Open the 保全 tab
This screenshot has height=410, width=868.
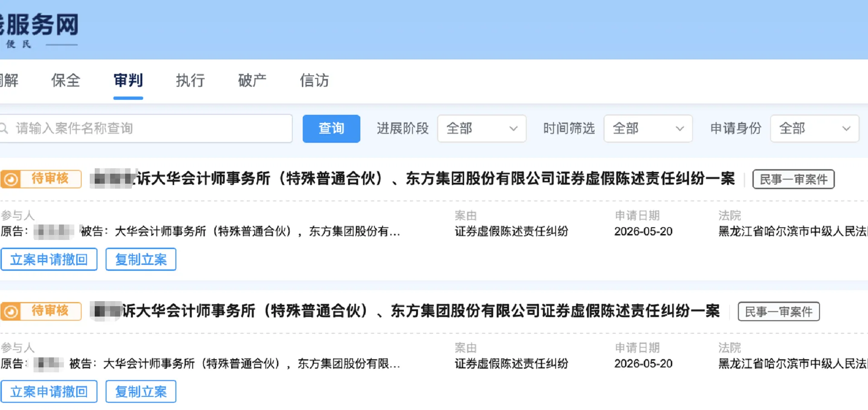click(66, 81)
